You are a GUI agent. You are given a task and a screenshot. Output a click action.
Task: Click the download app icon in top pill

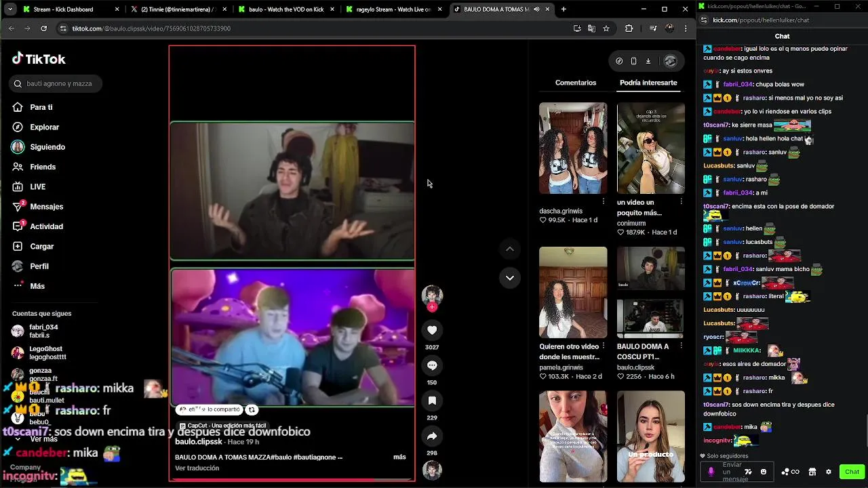648,61
